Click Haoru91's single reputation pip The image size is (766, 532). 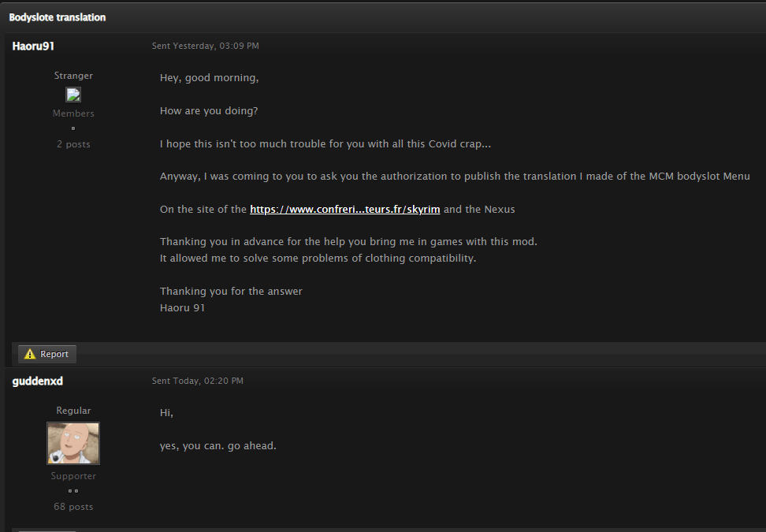73,128
